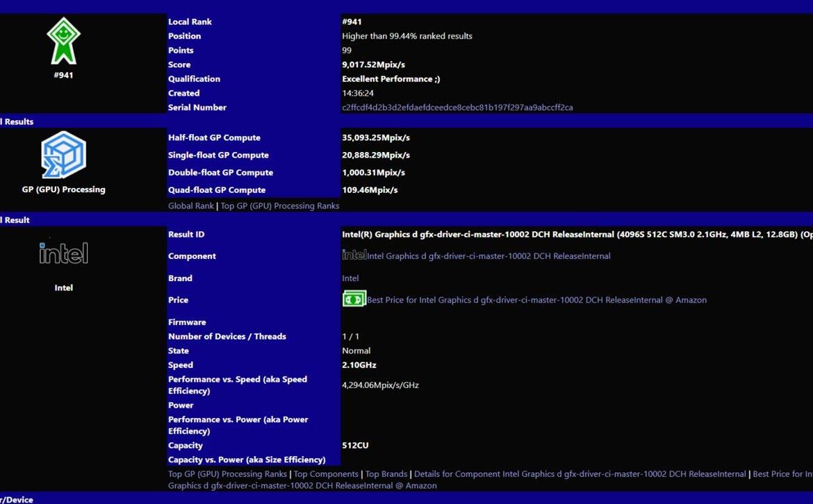Click GP (GPU) Processing caption under cube
This screenshot has width=813, height=504.
[63, 190]
